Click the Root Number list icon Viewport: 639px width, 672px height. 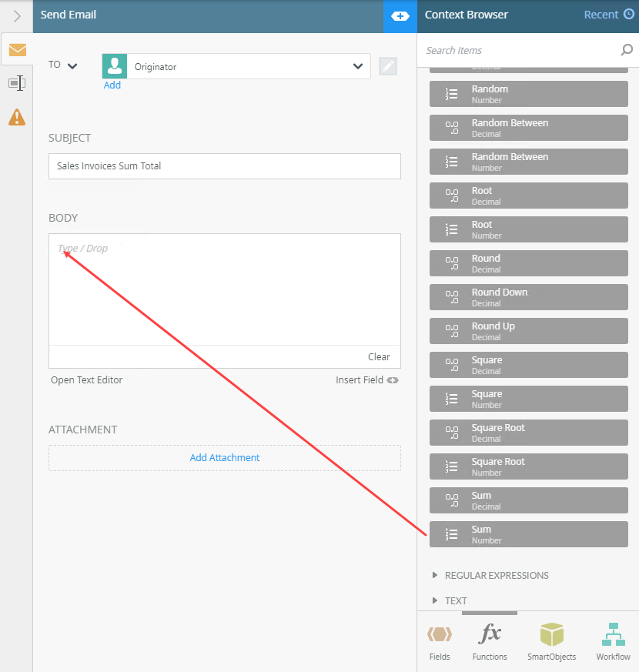click(451, 229)
